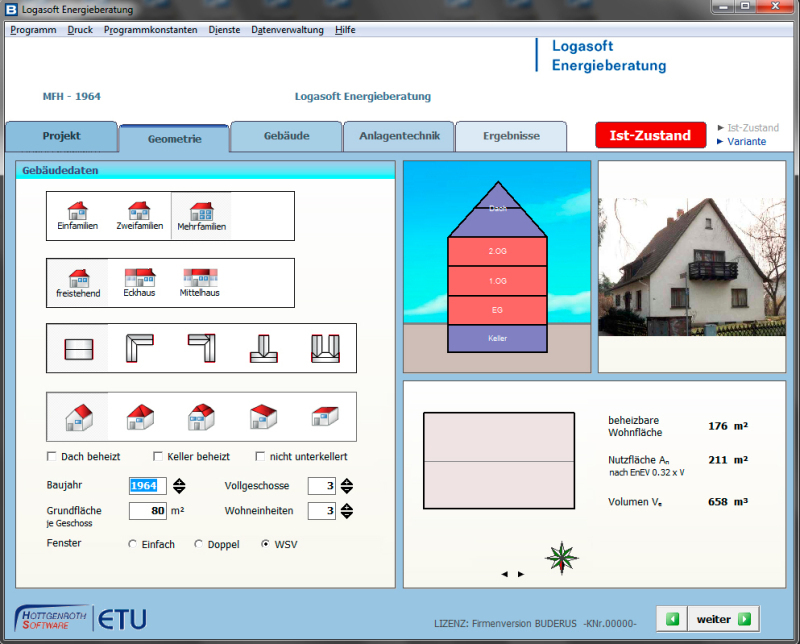Select WSV window radio button
The width and height of the screenshot is (800, 644).
point(265,544)
